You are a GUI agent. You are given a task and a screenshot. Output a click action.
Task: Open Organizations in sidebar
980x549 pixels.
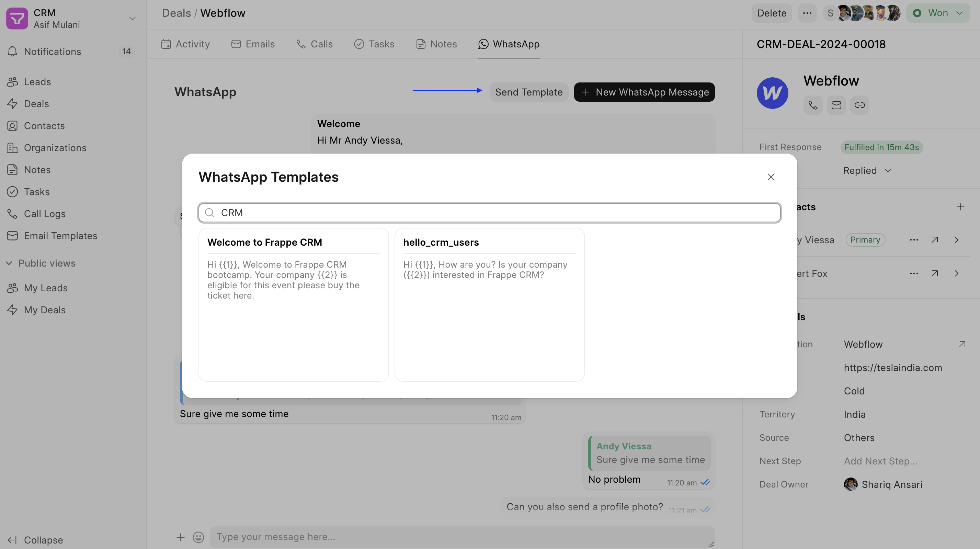pos(55,148)
